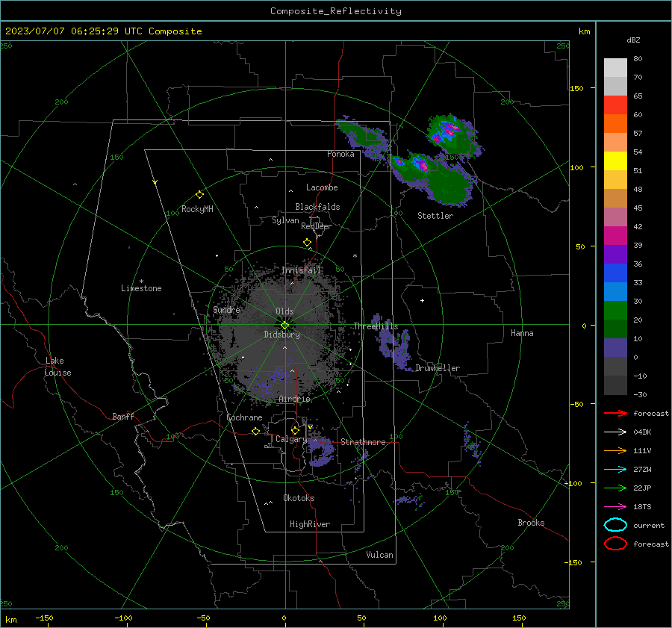The image size is (672, 628).
Task: Click the ThreeHills label on map
Action: (x=376, y=326)
